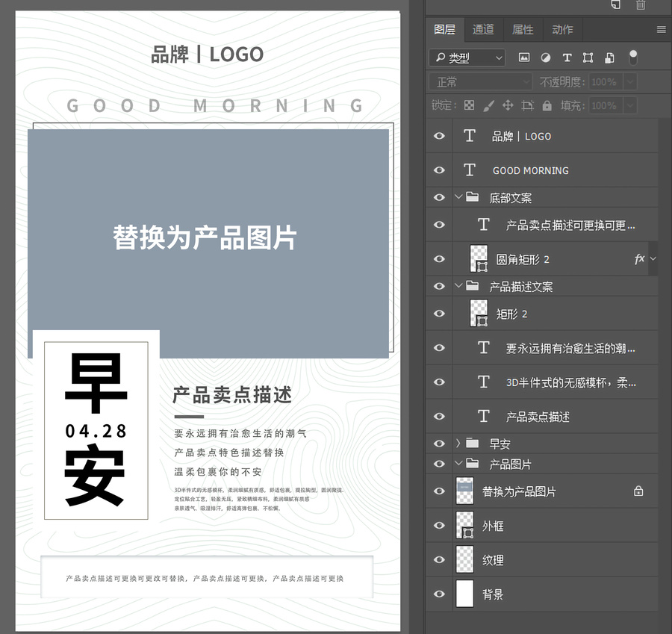Screen dimensions: 672x634
Task: Click folder icon of 产品图片 group
Action: [x=473, y=464]
